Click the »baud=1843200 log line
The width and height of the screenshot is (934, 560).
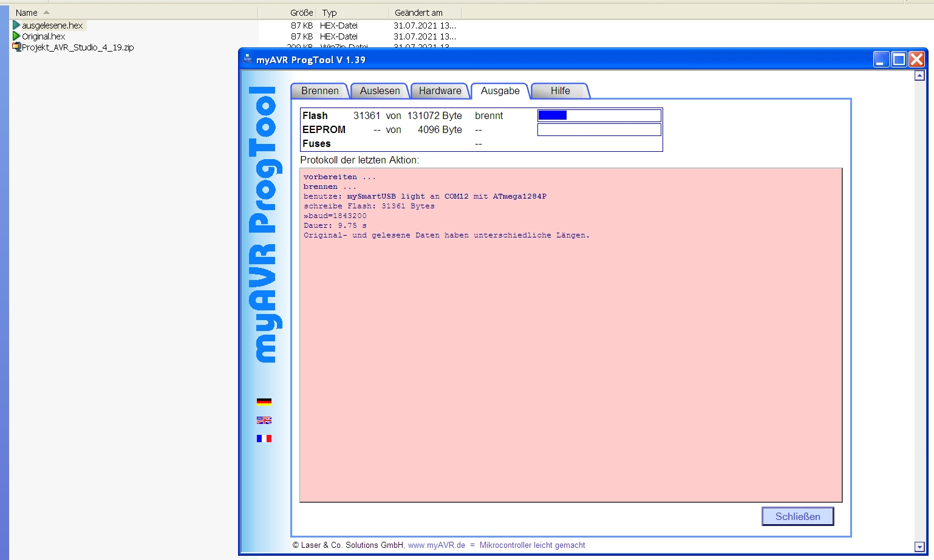(335, 216)
